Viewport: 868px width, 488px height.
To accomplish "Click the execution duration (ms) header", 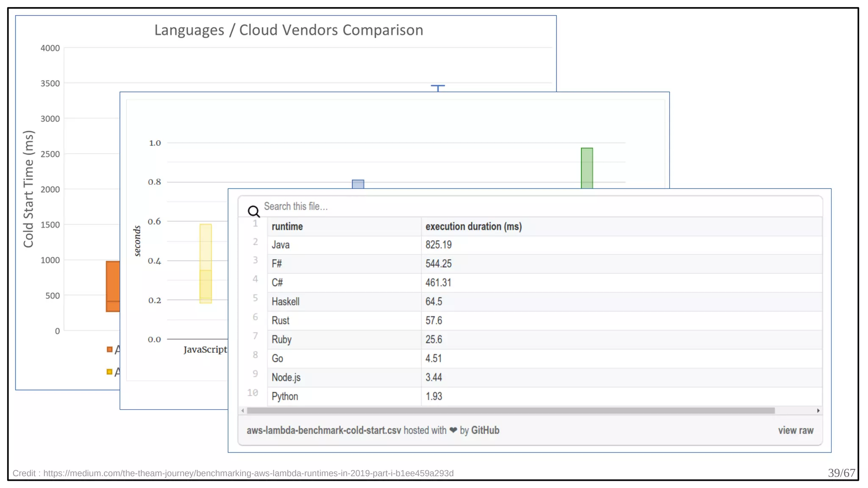I will click(473, 227).
